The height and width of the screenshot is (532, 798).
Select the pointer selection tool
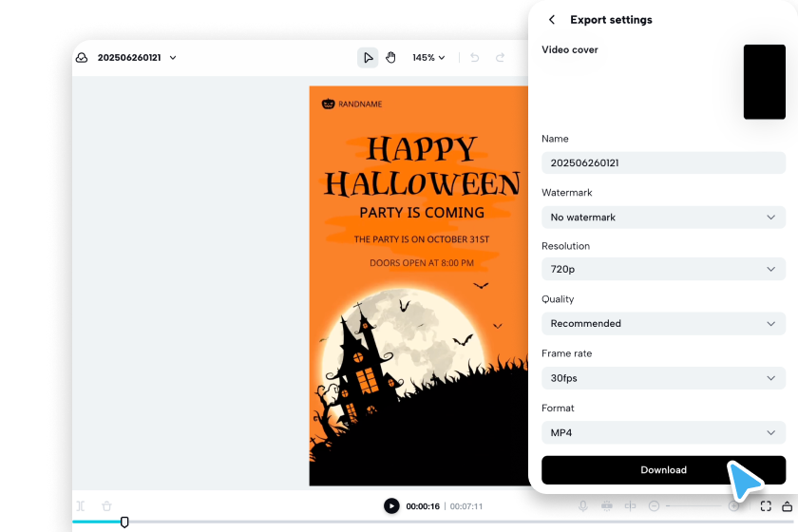[368, 58]
